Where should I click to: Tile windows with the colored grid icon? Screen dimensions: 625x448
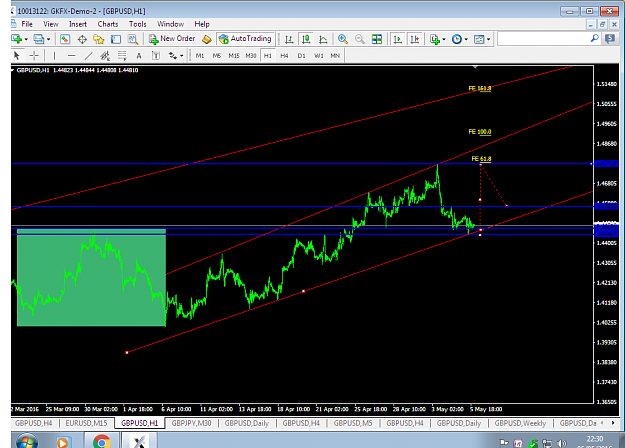pyautogui.click(x=377, y=39)
